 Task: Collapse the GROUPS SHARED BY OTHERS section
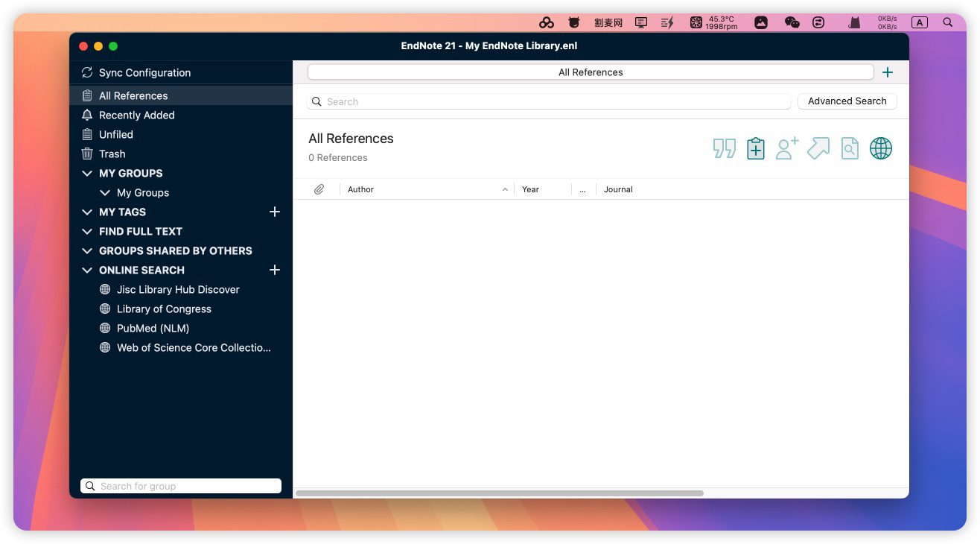(87, 250)
